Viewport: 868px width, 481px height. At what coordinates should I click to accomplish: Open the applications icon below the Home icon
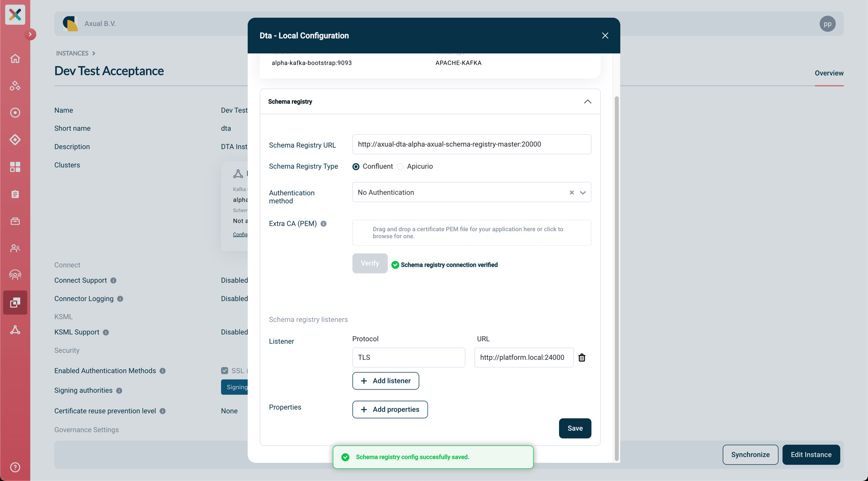pyautogui.click(x=15, y=86)
